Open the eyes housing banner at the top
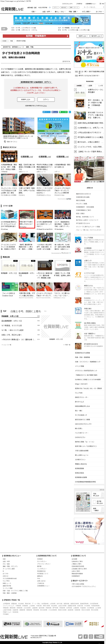 click(52, 20)
